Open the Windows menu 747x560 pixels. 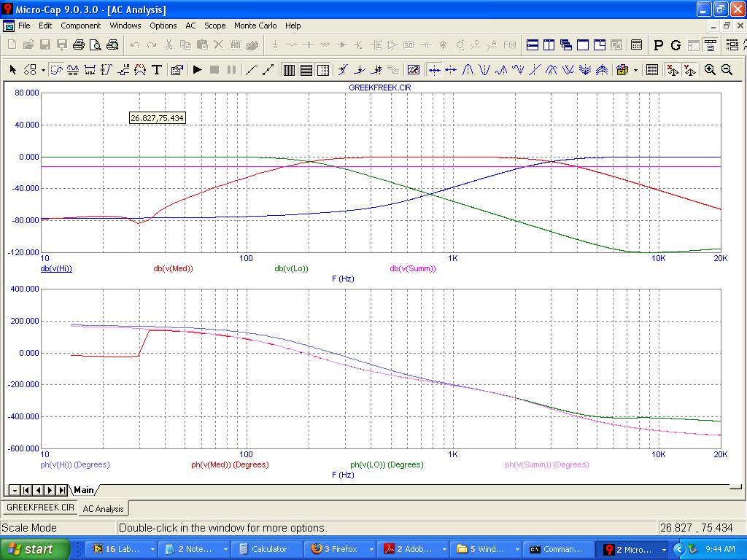point(125,26)
